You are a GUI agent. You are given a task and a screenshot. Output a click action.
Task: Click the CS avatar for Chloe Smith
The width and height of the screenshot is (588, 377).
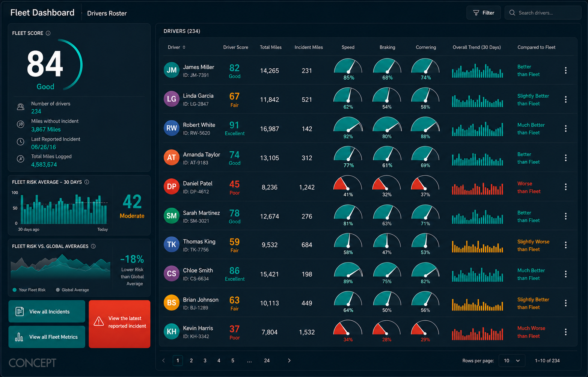[x=172, y=274]
